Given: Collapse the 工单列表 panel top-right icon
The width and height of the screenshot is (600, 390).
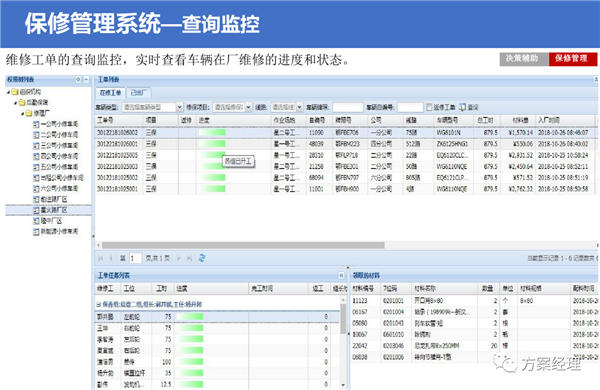Looking at the screenshot, I should click(x=596, y=79).
